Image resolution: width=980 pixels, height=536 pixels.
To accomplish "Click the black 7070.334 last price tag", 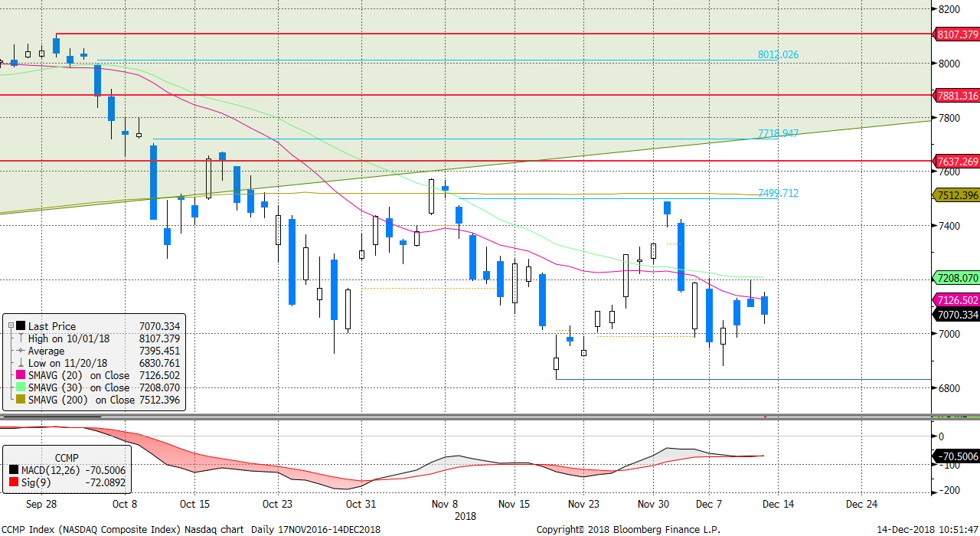I will tap(957, 315).
